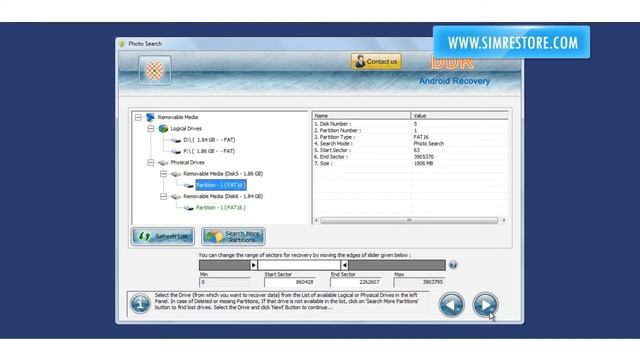This screenshot has height=360, width=640.
Task: Click the details horizontal scrollbar thumb
Action: 409,220
